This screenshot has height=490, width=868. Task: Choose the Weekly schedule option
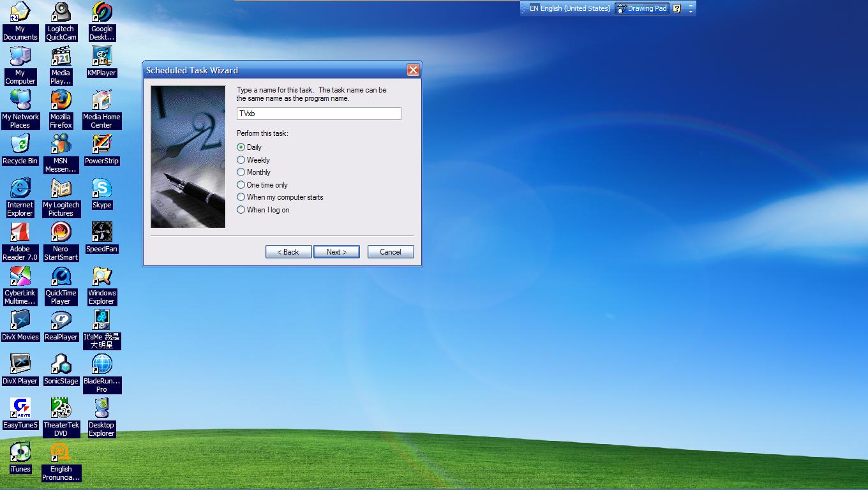241,160
